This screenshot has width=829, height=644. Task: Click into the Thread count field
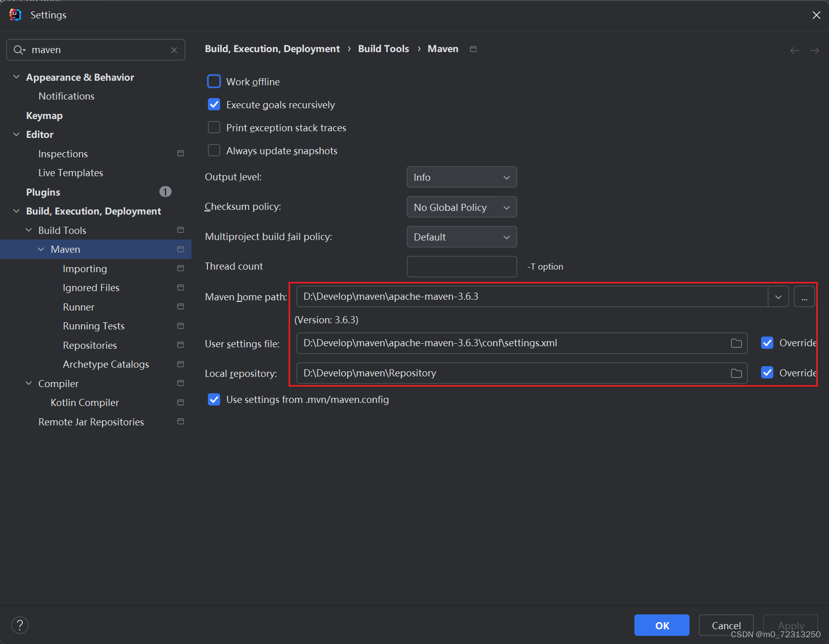[462, 267]
